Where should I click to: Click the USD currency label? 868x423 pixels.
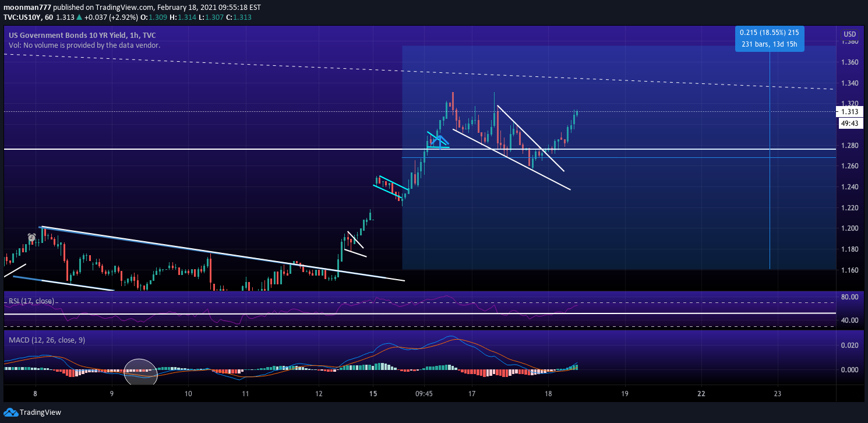(850, 34)
